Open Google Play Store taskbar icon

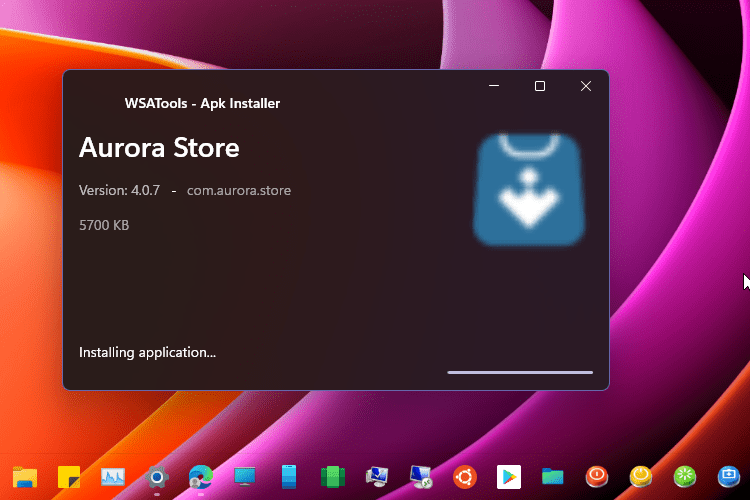pyautogui.click(x=509, y=477)
